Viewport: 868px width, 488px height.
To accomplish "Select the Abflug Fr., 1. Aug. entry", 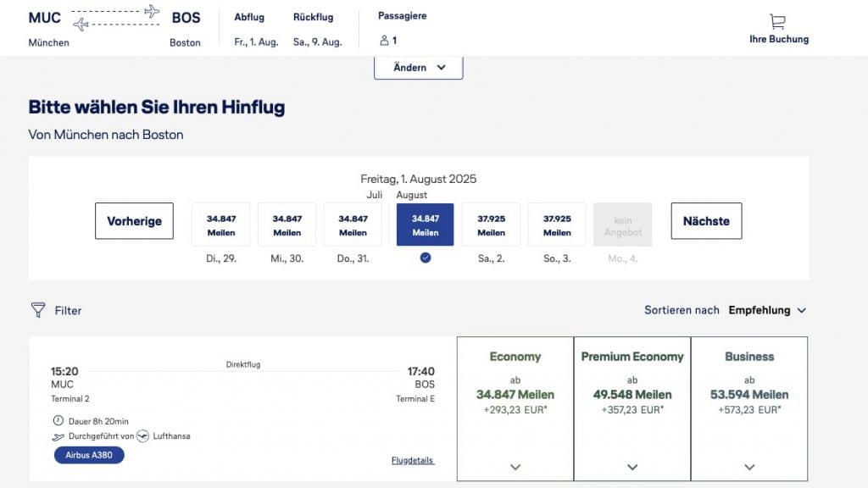I will pyautogui.click(x=255, y=41).
